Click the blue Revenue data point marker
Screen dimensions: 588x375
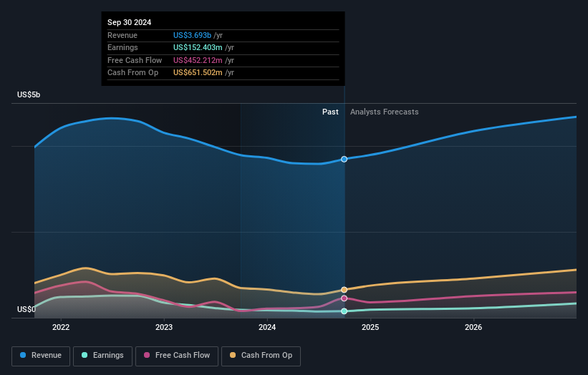(x=344, y=159)
